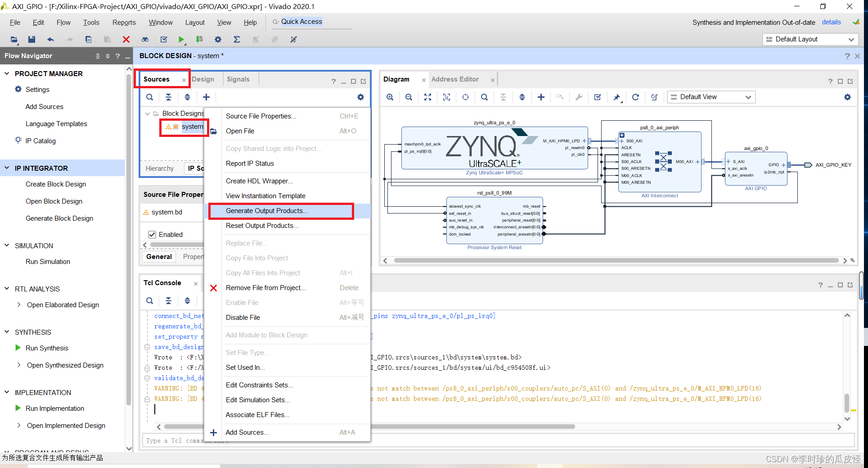Click Copy toolbar icon
868x468 pixels.
tap(88, 40)
